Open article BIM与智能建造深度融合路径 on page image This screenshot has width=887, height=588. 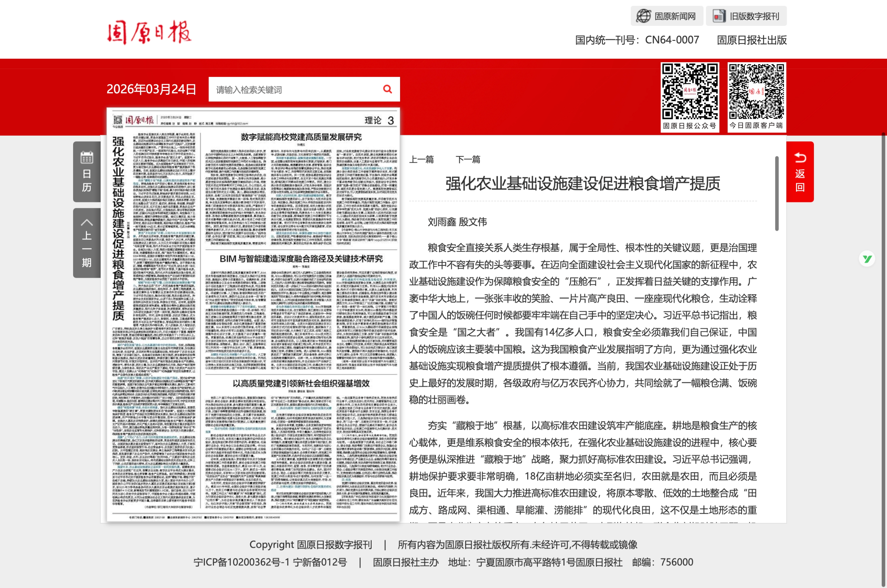301,259
